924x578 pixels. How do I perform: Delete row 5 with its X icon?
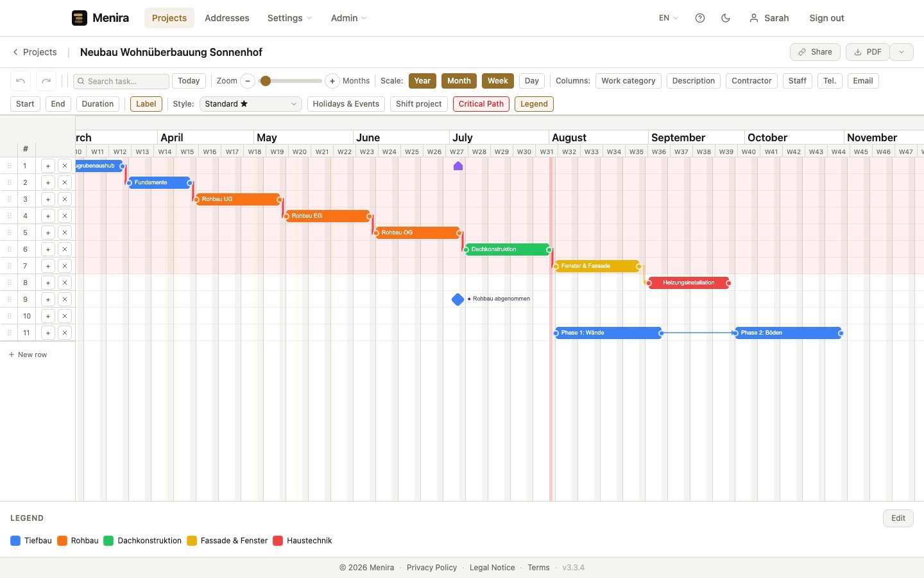point(65,232)
